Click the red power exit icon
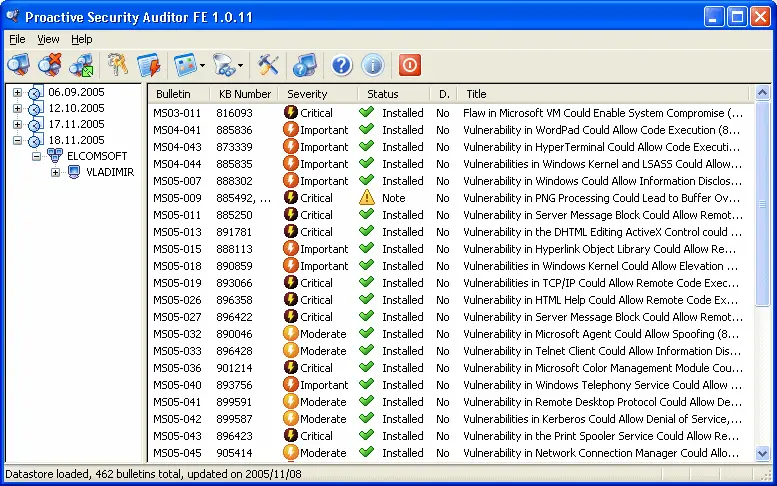The image size is (777, 486). click(410, 65)
